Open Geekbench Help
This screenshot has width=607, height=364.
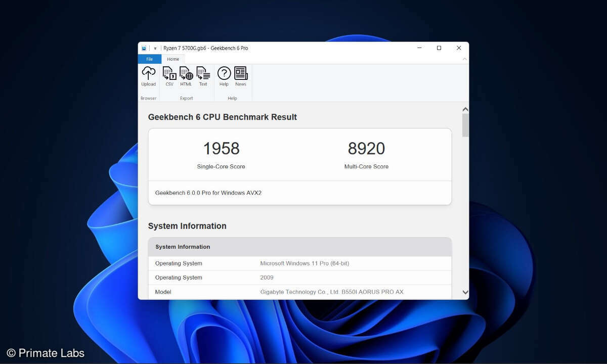point(224,77)
